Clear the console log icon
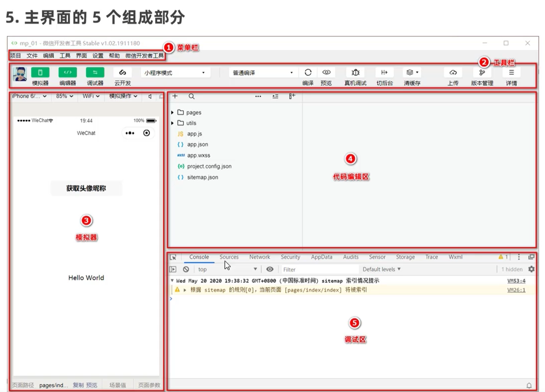The image size is (545, 392). [186, 269]
